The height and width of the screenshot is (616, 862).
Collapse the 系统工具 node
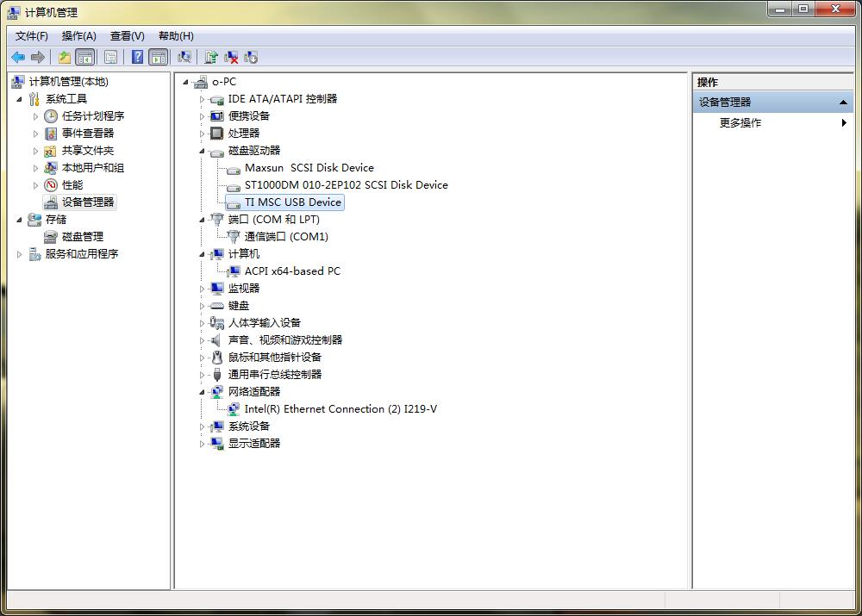coord(20,99)
